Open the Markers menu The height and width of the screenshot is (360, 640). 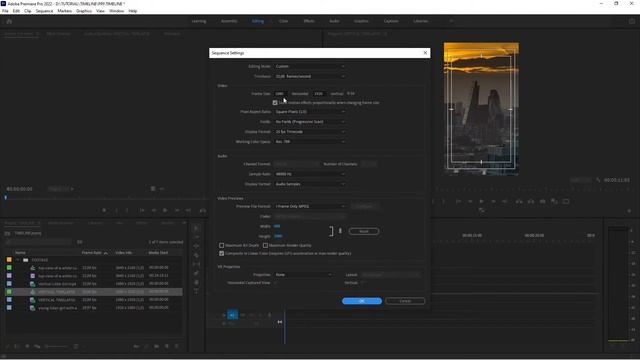[64, 11]
